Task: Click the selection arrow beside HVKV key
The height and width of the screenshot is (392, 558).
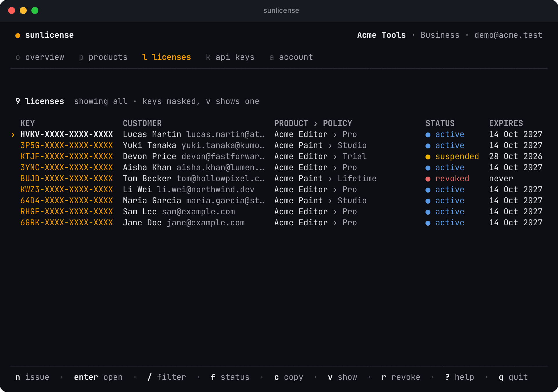Action: tap(13, 134)
